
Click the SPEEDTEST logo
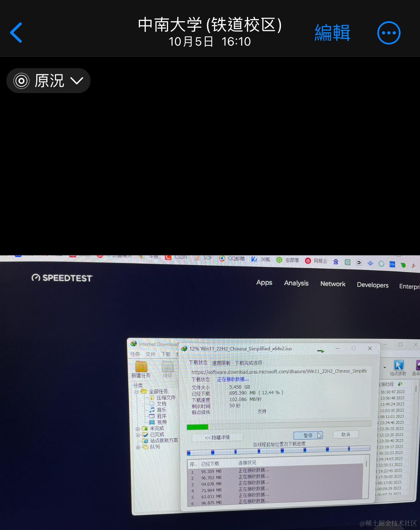[62, 278]
